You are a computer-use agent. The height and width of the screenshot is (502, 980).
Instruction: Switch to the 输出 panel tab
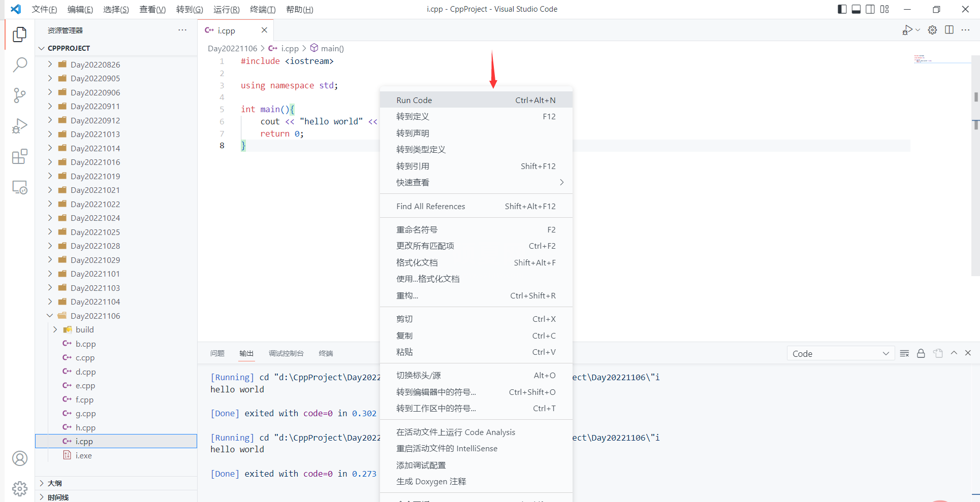[x=246, y=353]
